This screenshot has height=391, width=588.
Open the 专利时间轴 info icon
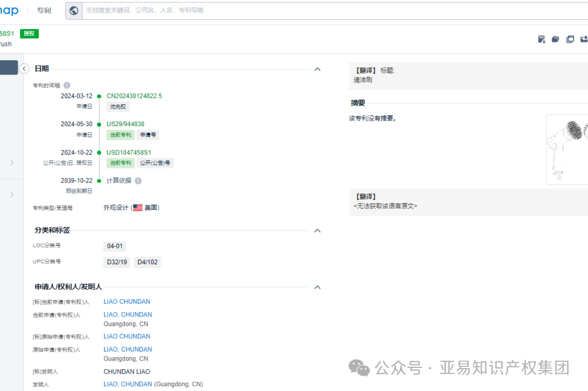click(x=67, y=85)
